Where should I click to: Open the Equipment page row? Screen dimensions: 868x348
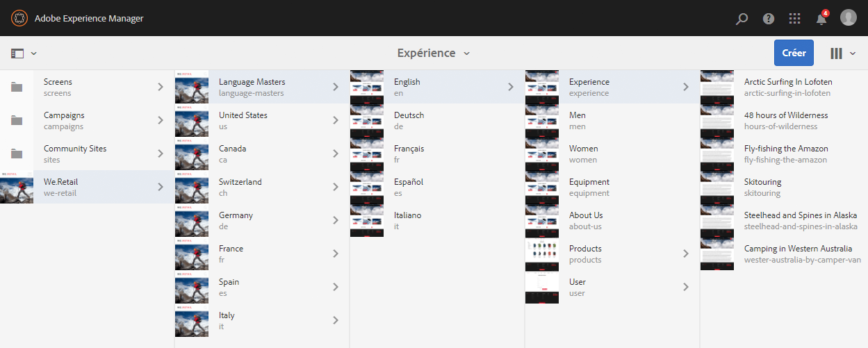point(612,187)
